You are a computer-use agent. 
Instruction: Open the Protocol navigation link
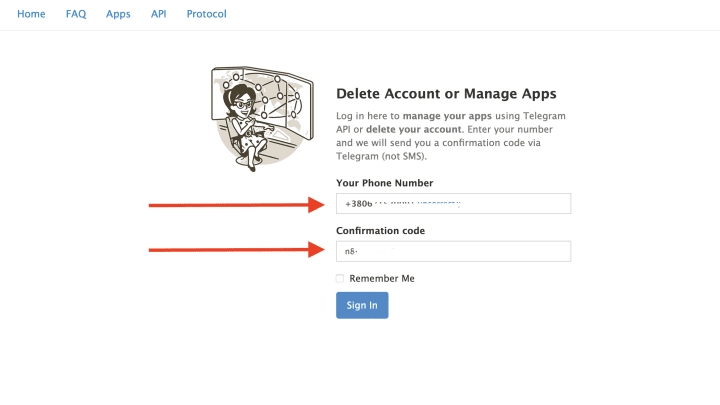click(x=206, y=14)
